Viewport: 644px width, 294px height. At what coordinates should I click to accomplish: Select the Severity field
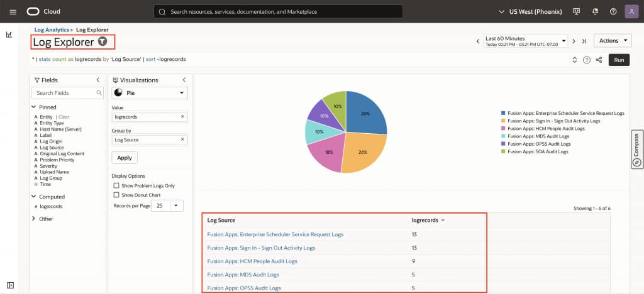click(x=48, y=166)
